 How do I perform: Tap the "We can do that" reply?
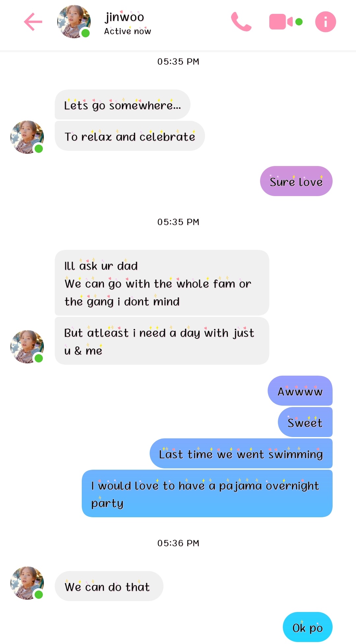[x=109, y=586]
